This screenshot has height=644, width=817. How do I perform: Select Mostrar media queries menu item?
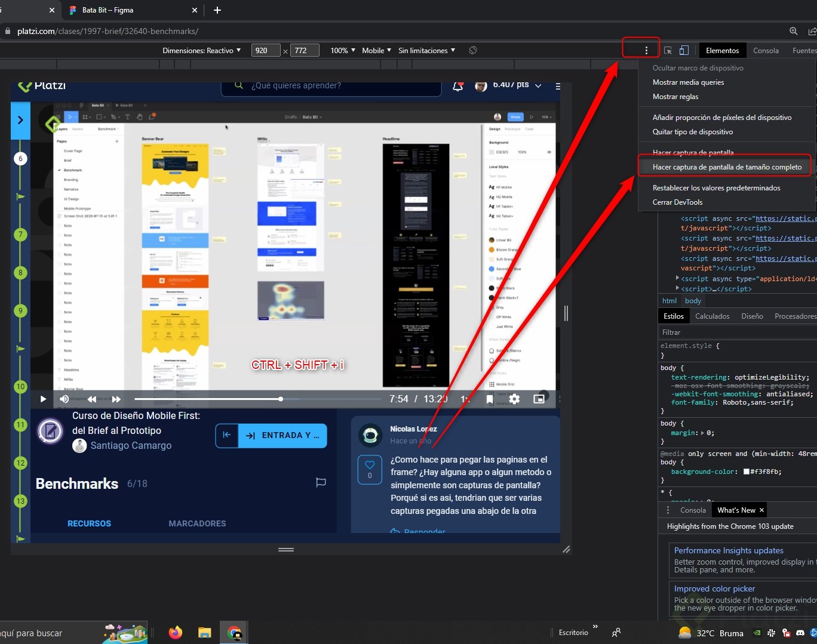click(688, 82)
